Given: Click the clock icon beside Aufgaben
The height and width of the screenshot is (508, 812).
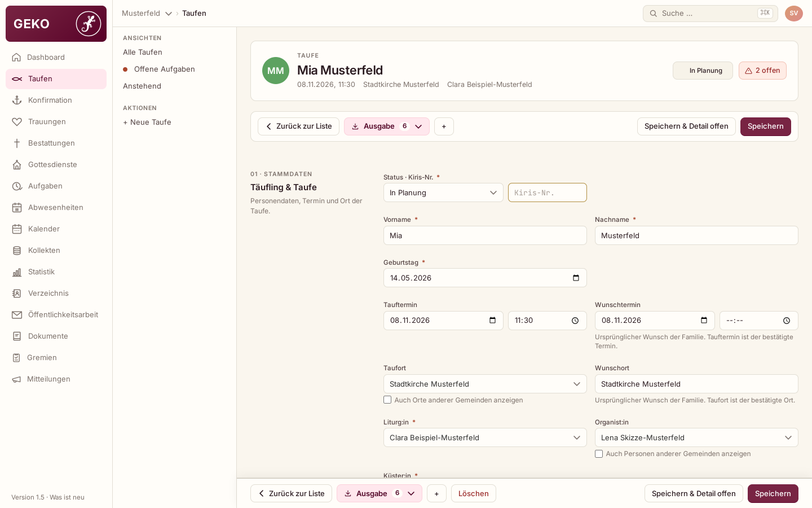Looking at the screenshot, I should click(x=17, y=186).
